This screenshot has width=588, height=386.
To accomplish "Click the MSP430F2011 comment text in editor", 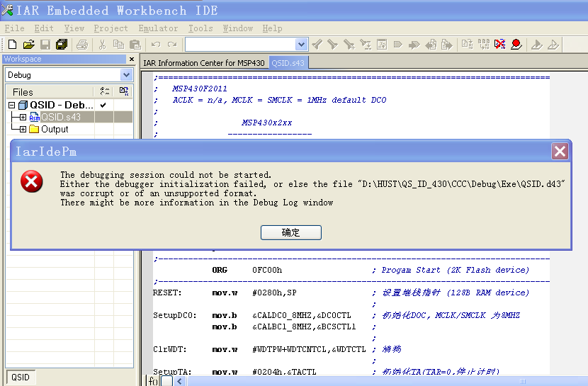I will [x=200, y=89].
